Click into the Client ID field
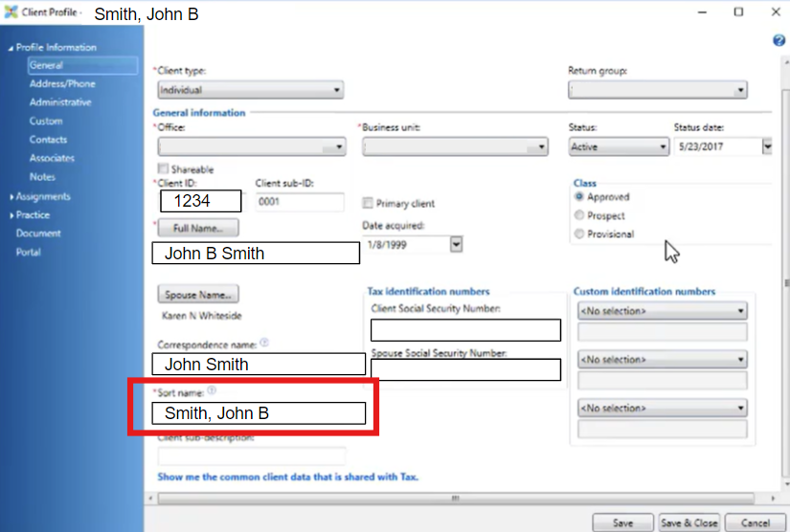 point(200,201)
